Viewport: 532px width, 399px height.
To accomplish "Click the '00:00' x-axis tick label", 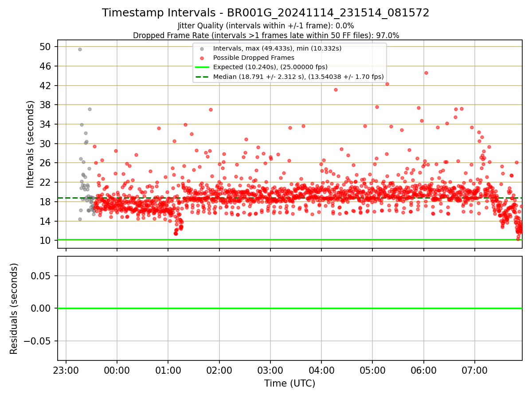I will click(x=117, y=370).
